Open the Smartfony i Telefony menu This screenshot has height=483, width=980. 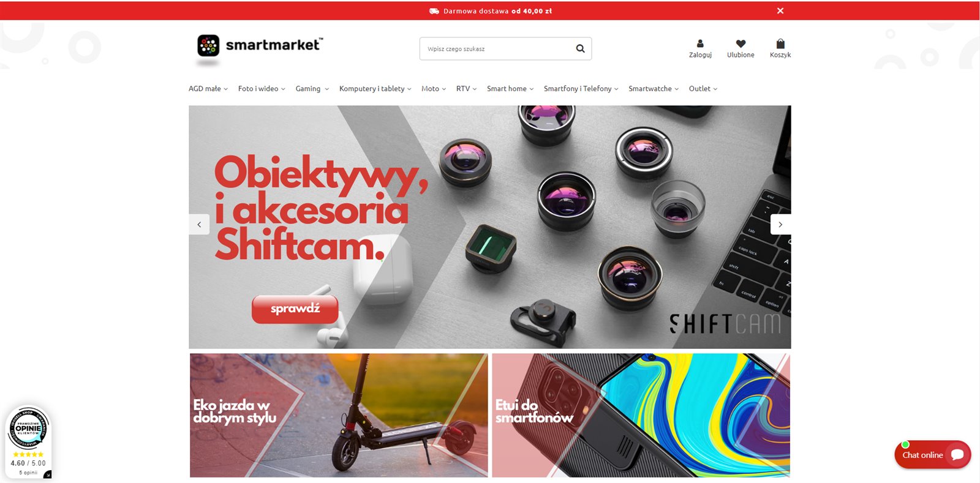(581, 89)
